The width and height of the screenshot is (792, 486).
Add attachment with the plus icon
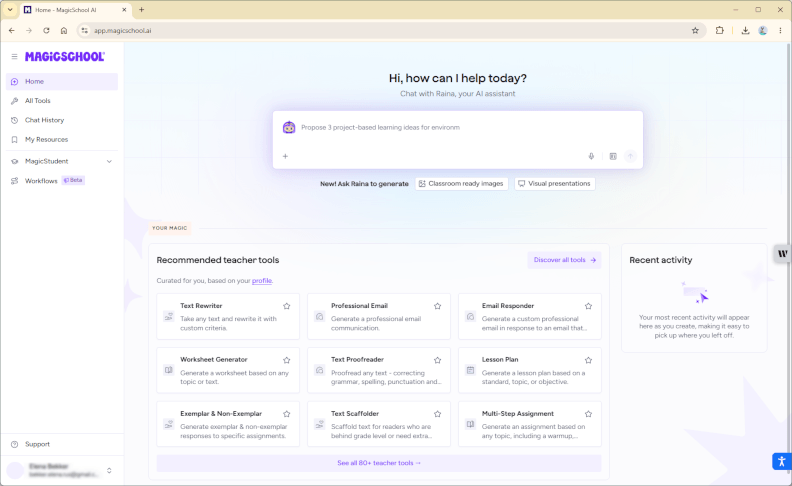pos(285,157)
